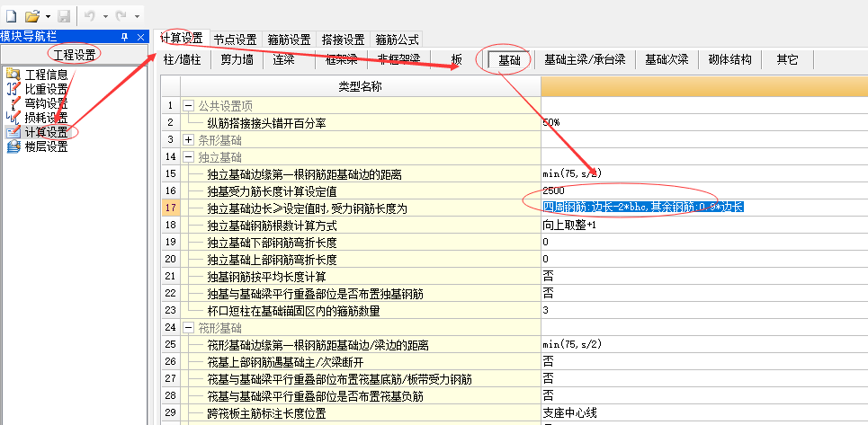
Task: Switch to the 节点设置 tab
Action: 235,40
